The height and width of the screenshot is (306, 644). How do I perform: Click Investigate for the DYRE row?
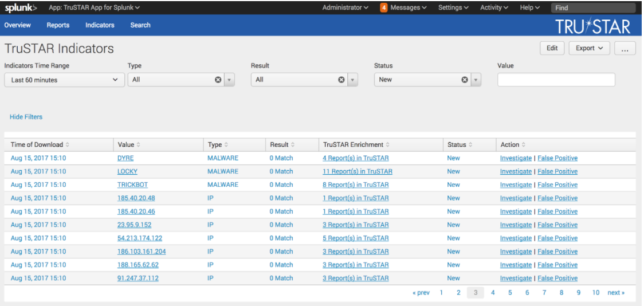coord(516,158)
